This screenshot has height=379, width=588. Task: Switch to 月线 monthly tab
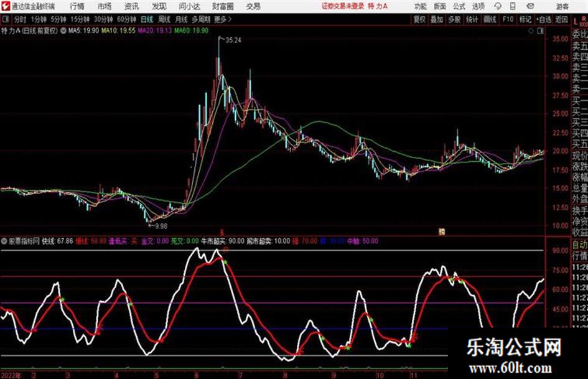(x=182, y=19)
